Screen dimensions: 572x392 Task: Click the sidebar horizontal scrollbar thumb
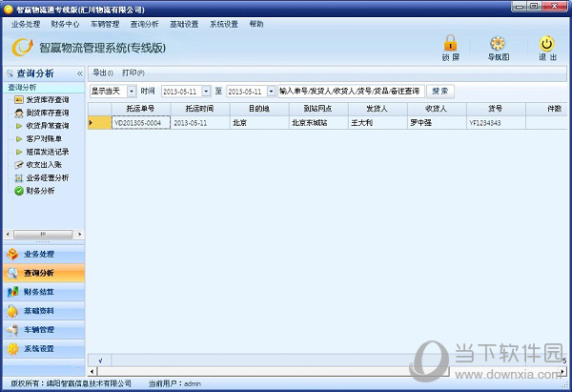[43, 234]
